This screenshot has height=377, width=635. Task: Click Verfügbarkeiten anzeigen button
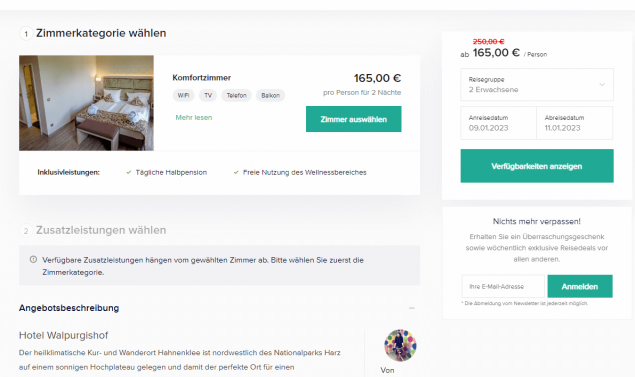[537, 166]
